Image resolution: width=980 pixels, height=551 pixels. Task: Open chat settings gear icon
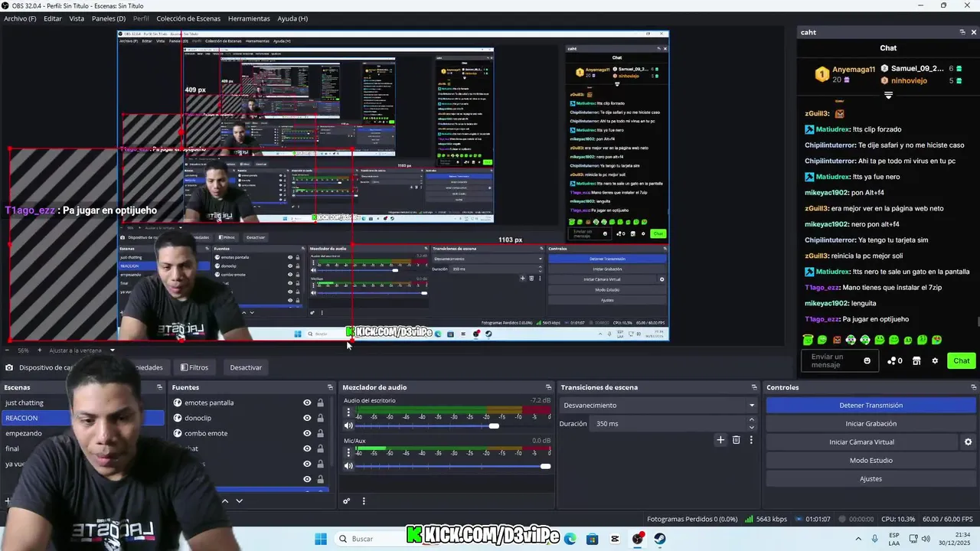coord(935,360)
